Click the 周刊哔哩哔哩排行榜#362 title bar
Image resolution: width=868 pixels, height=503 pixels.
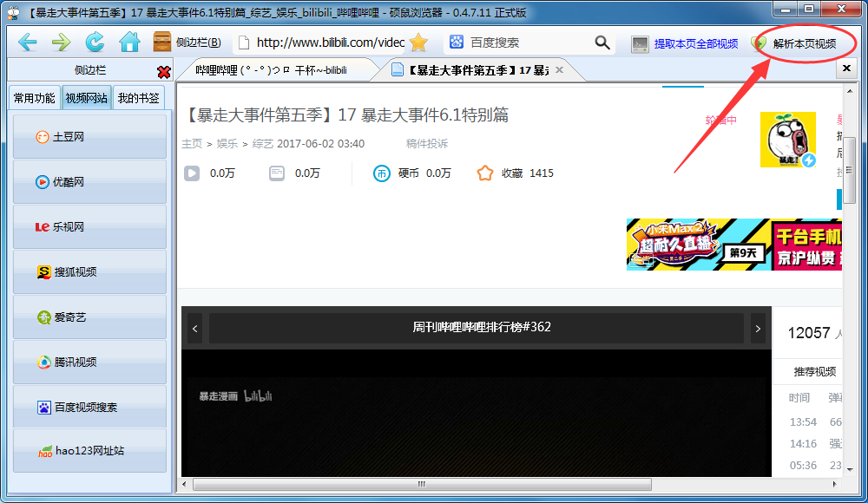tap(476, 328)
